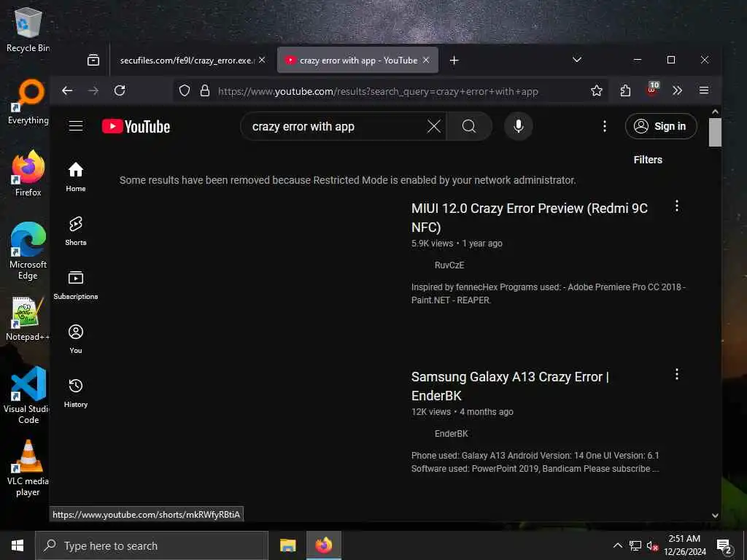Click the taskbar search box
Image resolution: width=747 pixels, height=560 pixels.
(152, 545)
